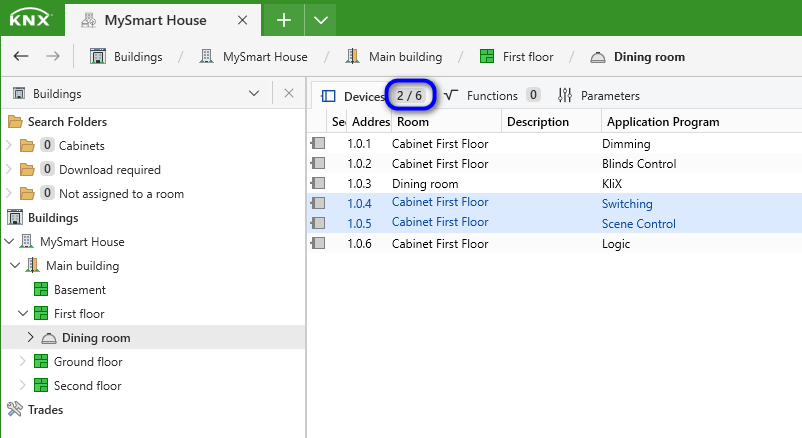
Task: Go back with the left arrow
Action: pyautogui.click(x=21, y=56)
